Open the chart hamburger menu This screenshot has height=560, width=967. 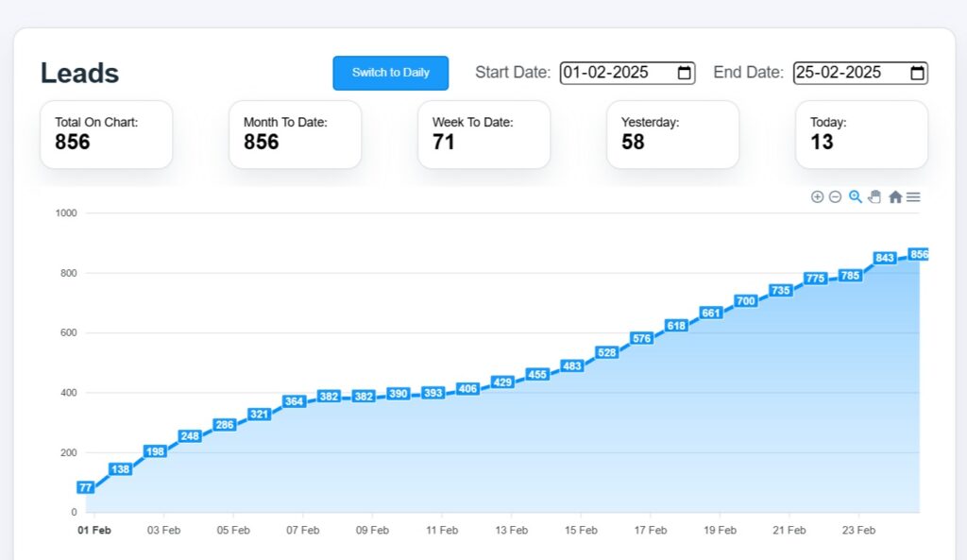(913, 196)
